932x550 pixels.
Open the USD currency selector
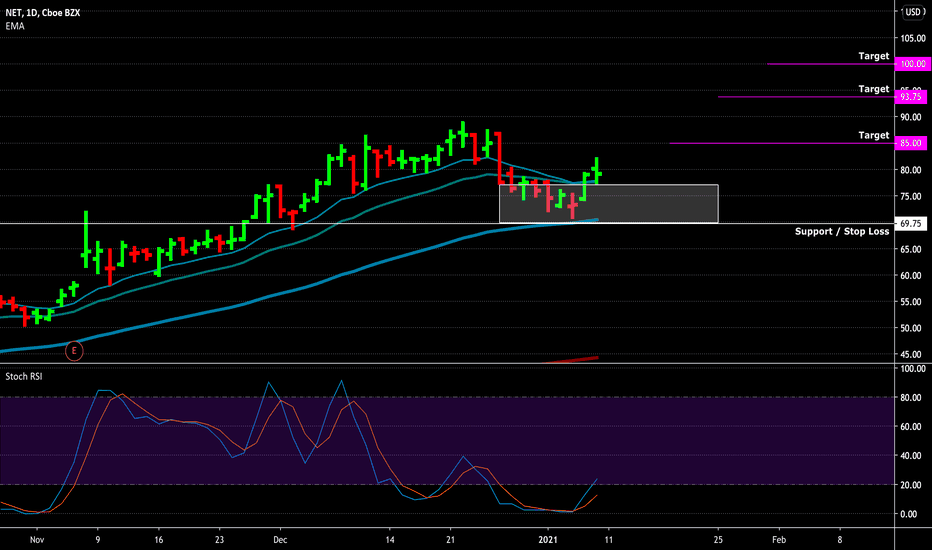point(914,12)
